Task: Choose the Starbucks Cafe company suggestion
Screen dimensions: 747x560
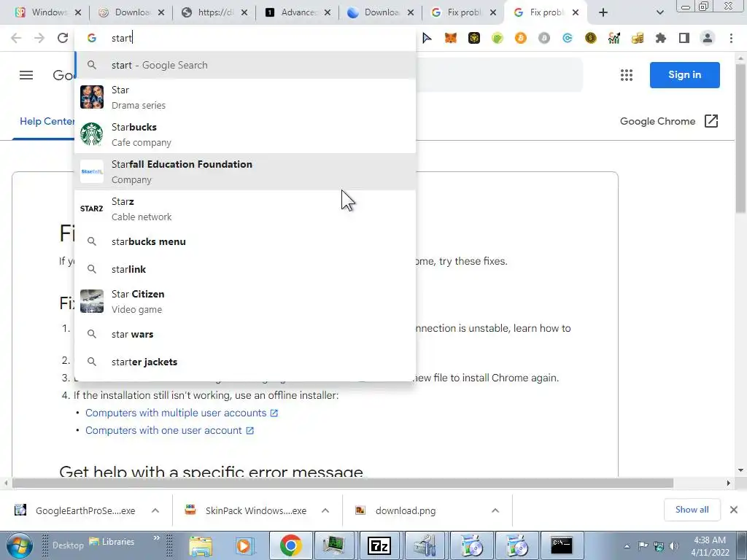Action: pos(245,134)
